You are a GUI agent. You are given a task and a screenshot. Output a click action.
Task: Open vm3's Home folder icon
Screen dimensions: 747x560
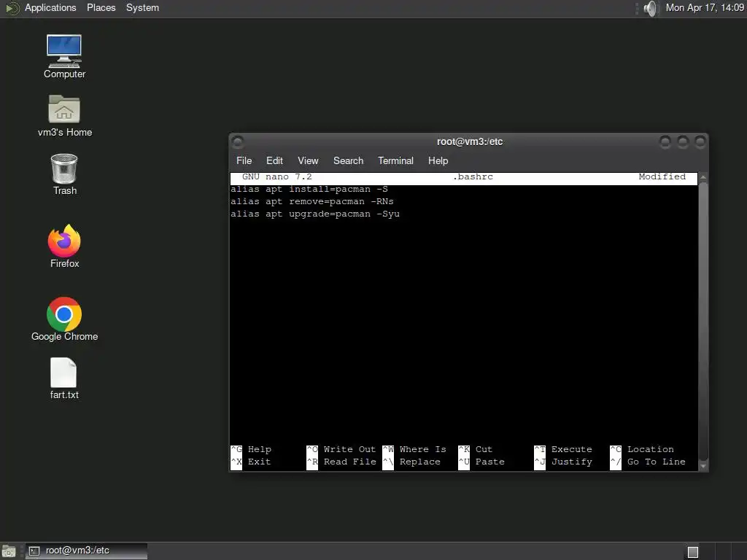(64, 116)
